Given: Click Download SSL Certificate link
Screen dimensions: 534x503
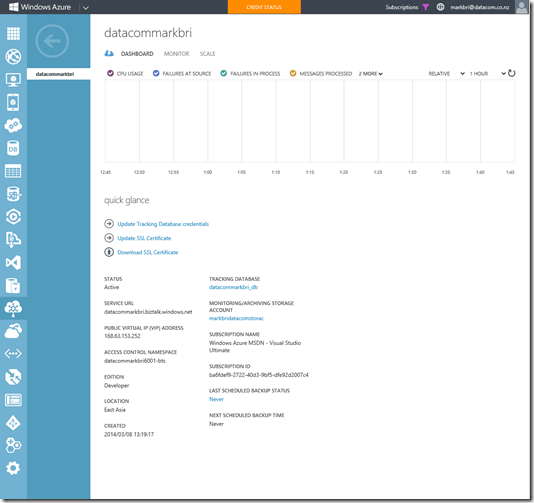Looking at the screenshot, I should point(147,252).
